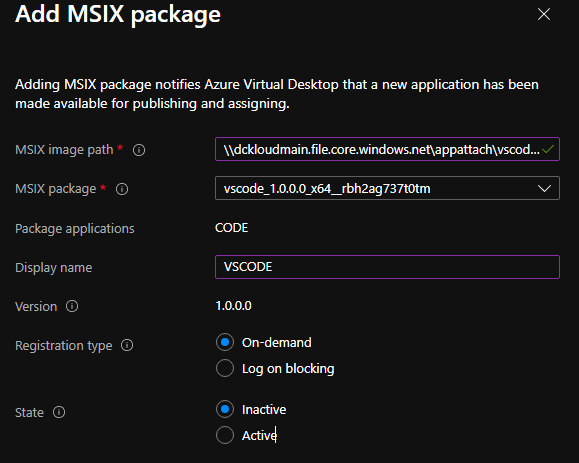The height and width of the screenshot is (463, 579).
Task: Click the green validation checkmark in image path
Action: tap(548, 150)
